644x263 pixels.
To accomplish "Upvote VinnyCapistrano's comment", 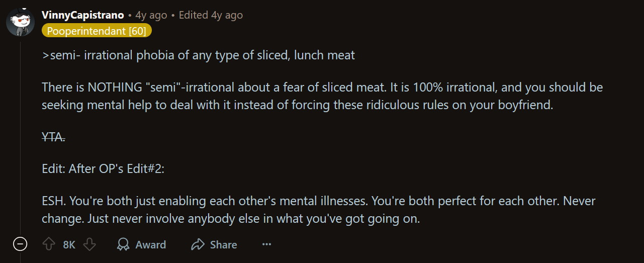I will click(x=49, y=245).
